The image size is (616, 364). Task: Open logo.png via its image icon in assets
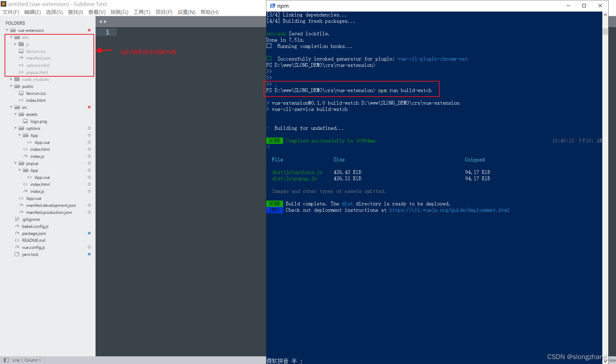click(25, 121)
